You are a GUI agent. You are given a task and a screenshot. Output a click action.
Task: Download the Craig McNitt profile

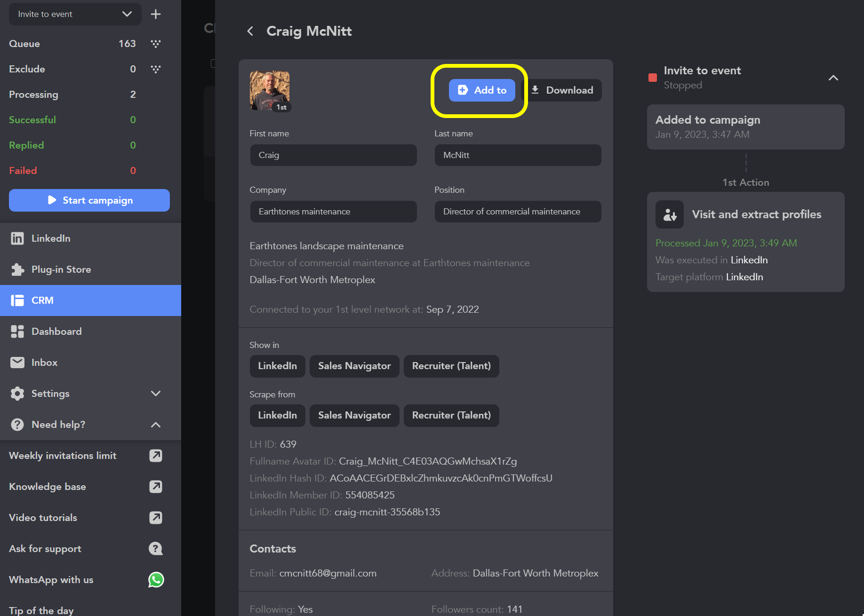click(x=562, y=90)
